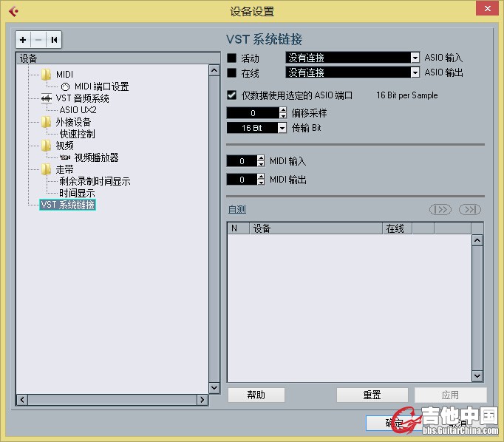Select 剩余录制时间显示 tree item
The width and height of the screenshot is (504, 442).
tap(95, 181)
